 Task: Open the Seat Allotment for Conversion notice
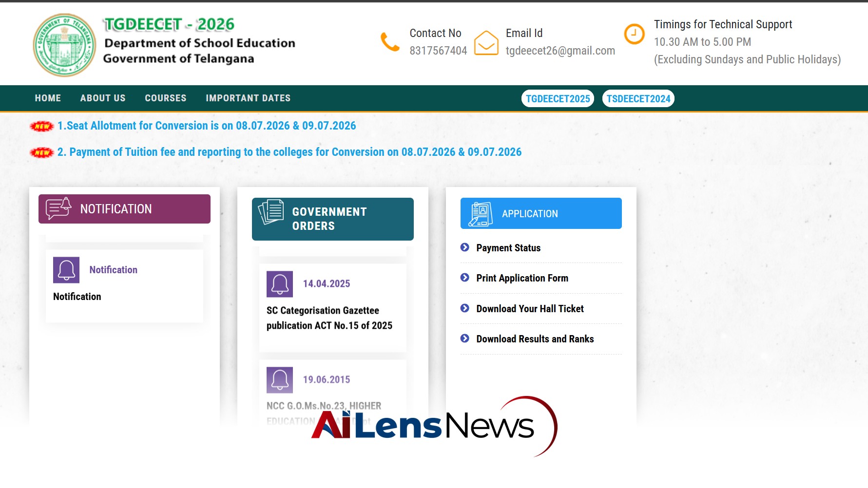pos(207,126)
